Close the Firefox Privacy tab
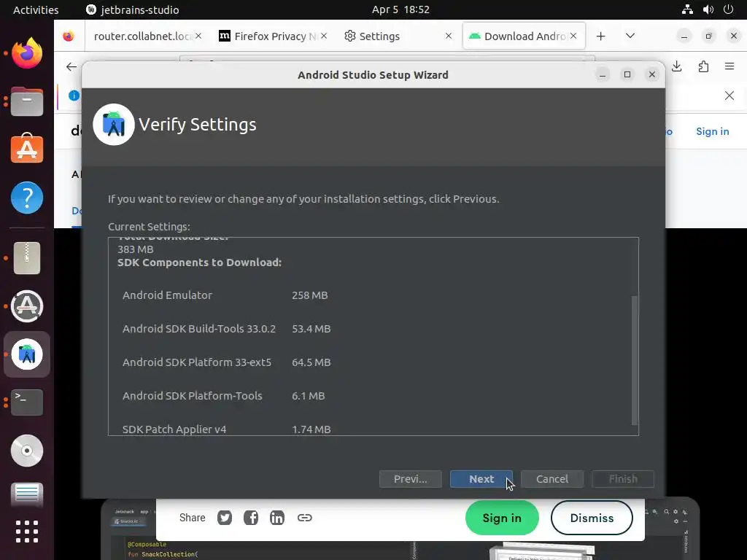Image resolution: width=747 pixels, height=560 pixels. (x=323, y=36)
